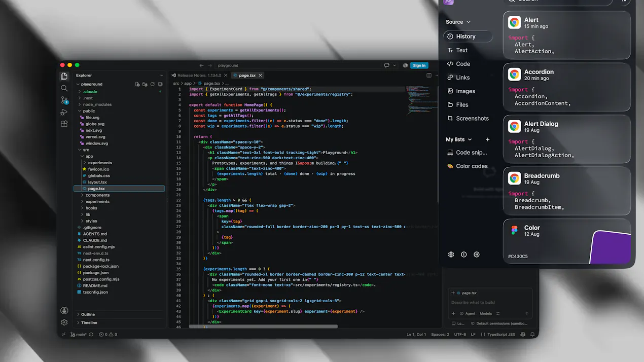644x362 pixels.
Task: Click the remote indicator in the status bar
Action: pyautogui.click(x=63, y=335)
